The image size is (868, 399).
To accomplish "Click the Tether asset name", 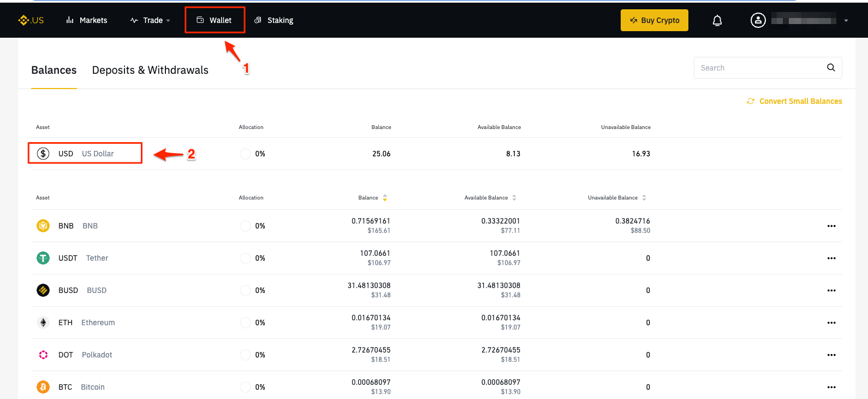I will [x=97, y=258].
